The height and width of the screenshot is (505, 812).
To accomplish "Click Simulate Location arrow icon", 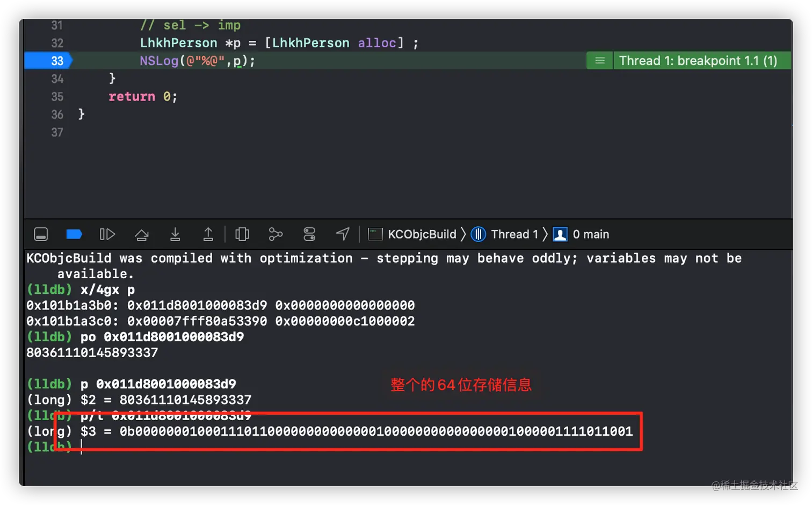I will click(343, 234).
